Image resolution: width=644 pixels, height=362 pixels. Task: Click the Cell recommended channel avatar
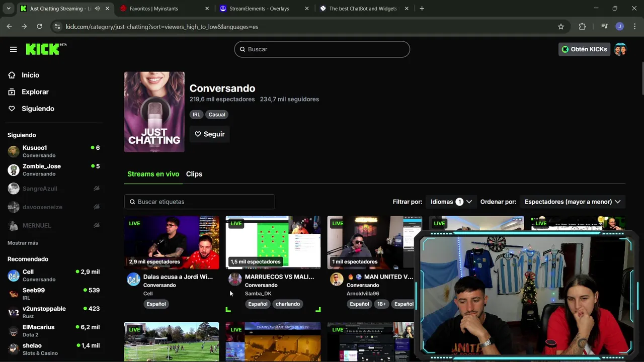(14, 276)
